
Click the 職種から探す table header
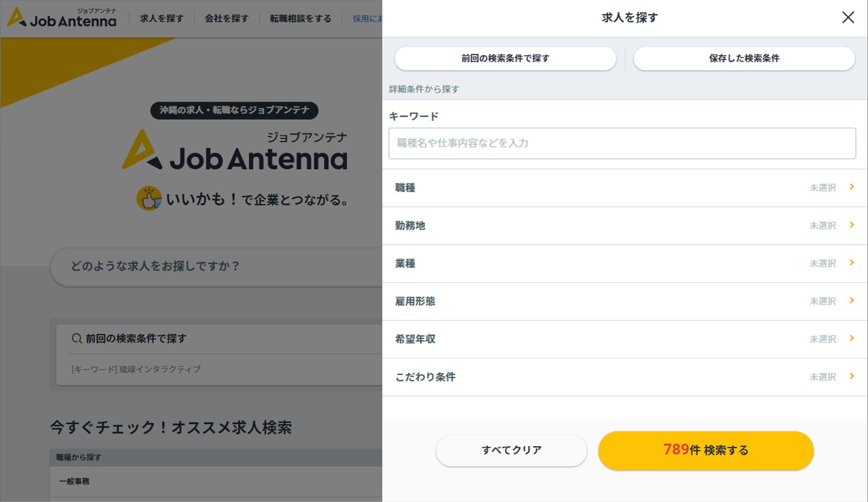click(216, 457)
